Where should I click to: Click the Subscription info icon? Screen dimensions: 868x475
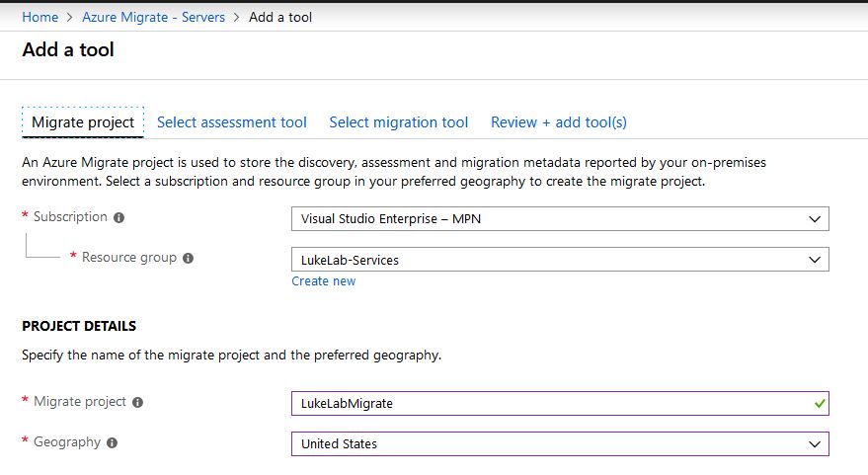coord(119,217)
